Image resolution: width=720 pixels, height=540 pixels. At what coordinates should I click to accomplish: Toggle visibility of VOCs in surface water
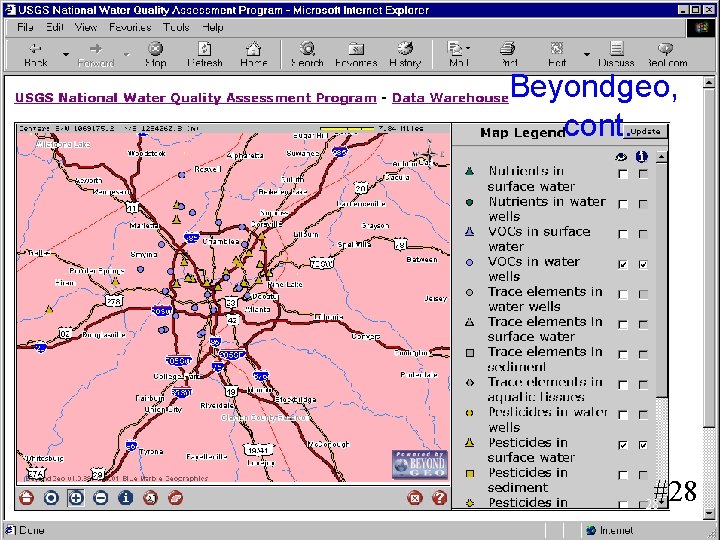click(623, 234)
